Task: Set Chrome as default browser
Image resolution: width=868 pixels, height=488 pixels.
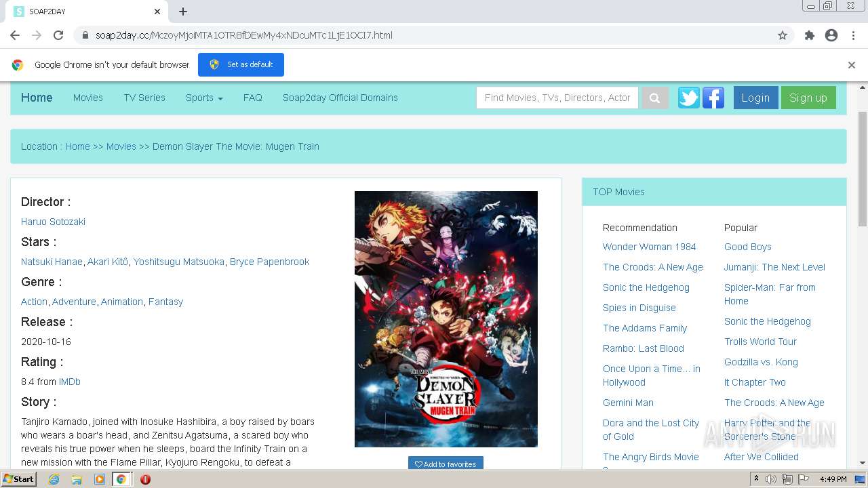Action: coord(241,65)
